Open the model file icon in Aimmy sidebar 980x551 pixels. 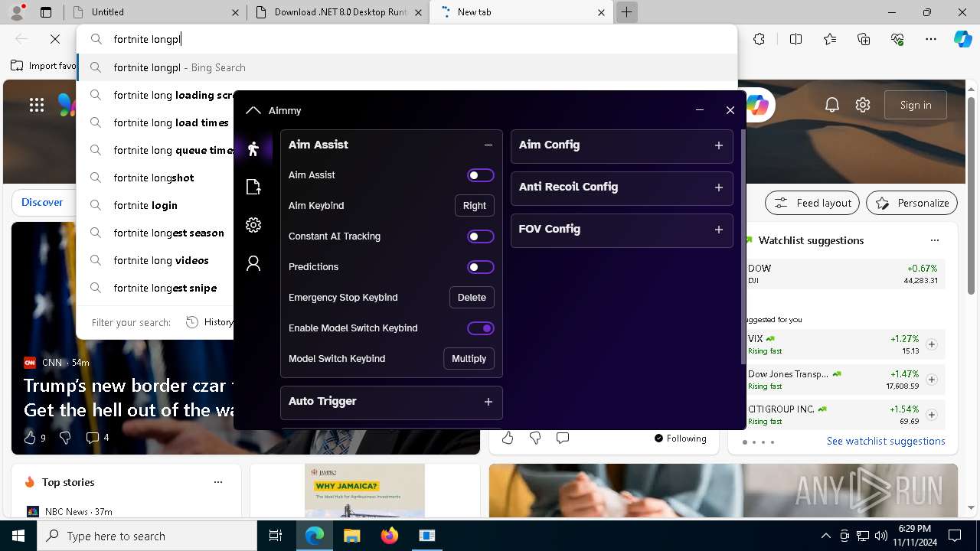tap(253, 187)
